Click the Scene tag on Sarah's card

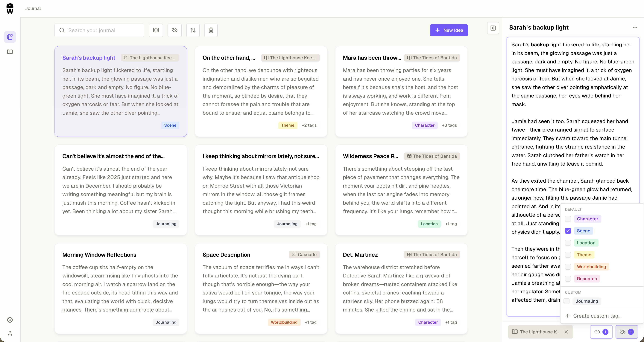pyautogui.click(x=170, y=125)
